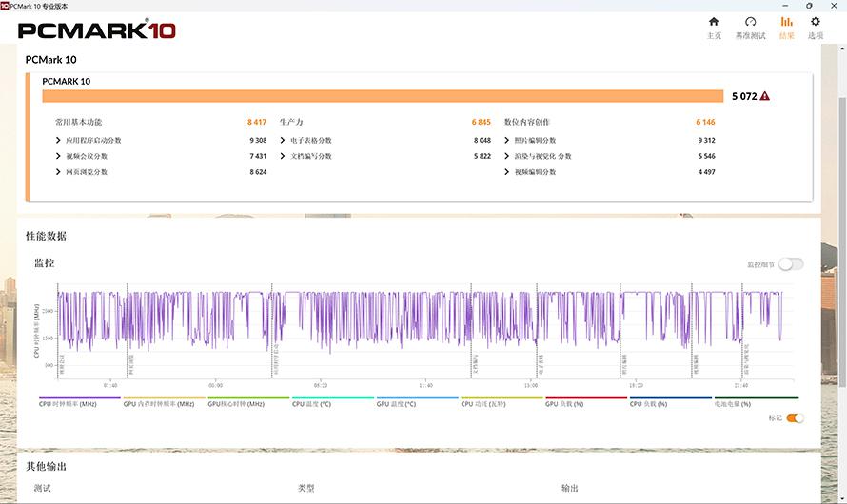
Task: Turn off the 标记 markers toggle
Action: pos(796,417)
